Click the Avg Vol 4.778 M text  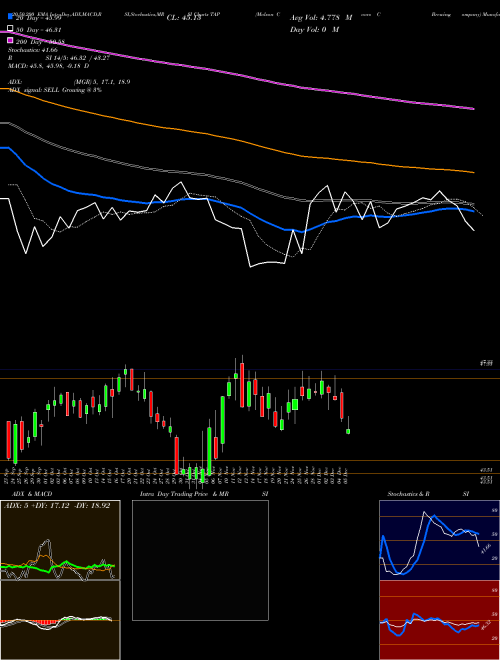[321, 18]
